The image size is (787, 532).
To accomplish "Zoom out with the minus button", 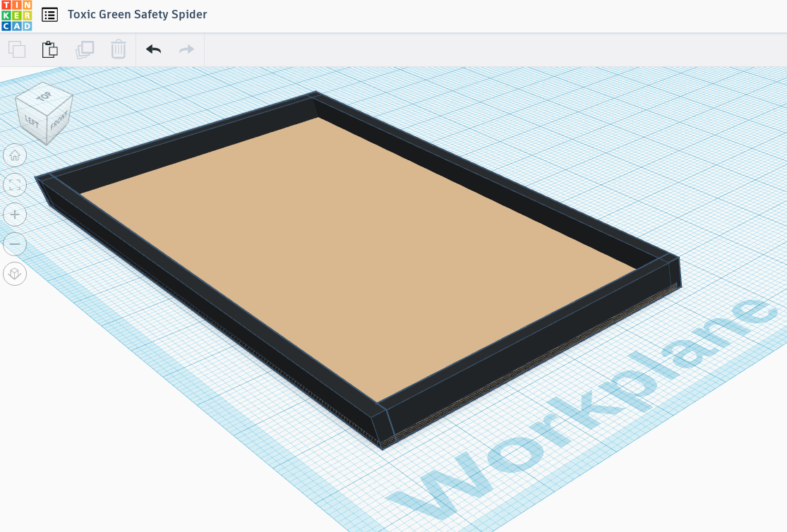I will click(15, 244).
